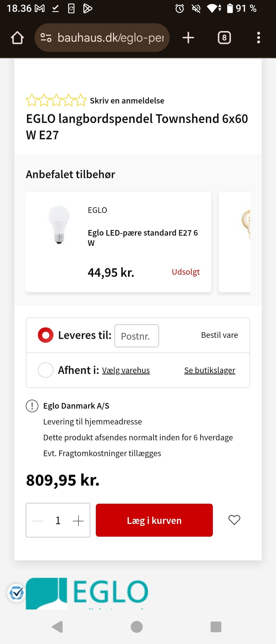The width and height of the screenshot is (276, 644).
Task: Select the 'Leveres til' delivery radio option
Action: tap(46, 335)
